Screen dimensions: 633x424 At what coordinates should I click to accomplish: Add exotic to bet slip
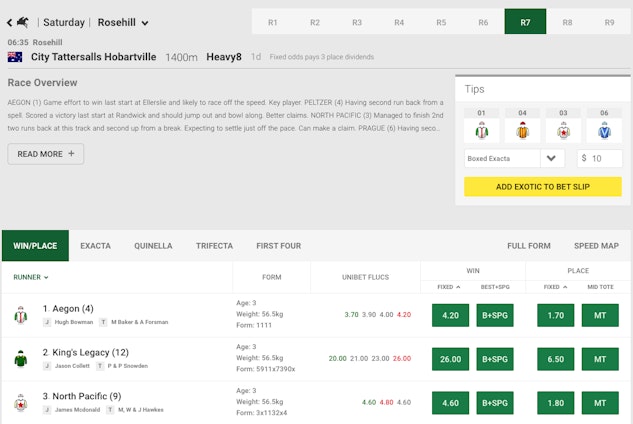click(x=542, y=187)
